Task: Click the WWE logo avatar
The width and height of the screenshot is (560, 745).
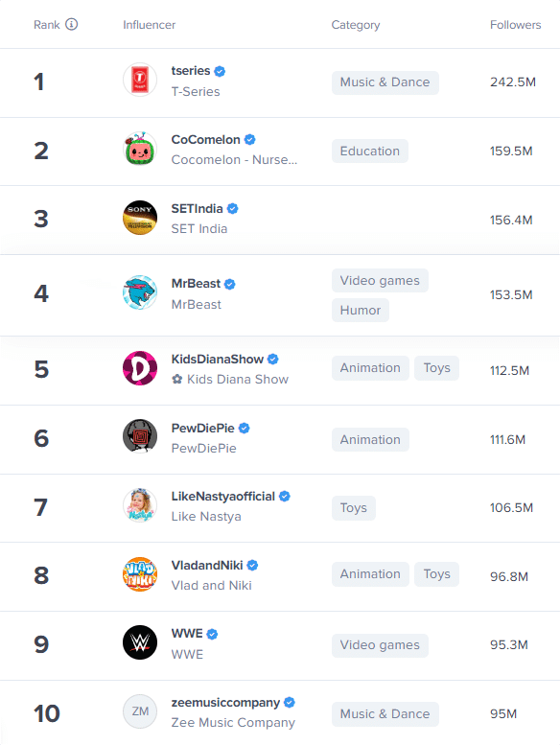Action: (140, 642)
